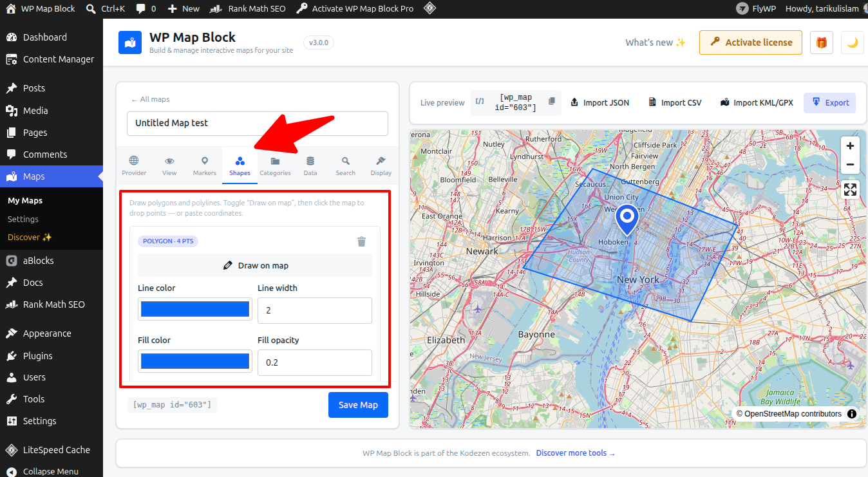868x477 pixels.
Task: Toggle dark mode with moon icon
Action: (x=853, y=42)
